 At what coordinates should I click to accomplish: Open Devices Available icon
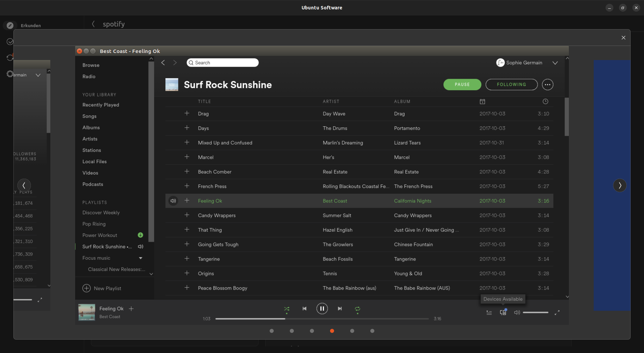[503, 312]
